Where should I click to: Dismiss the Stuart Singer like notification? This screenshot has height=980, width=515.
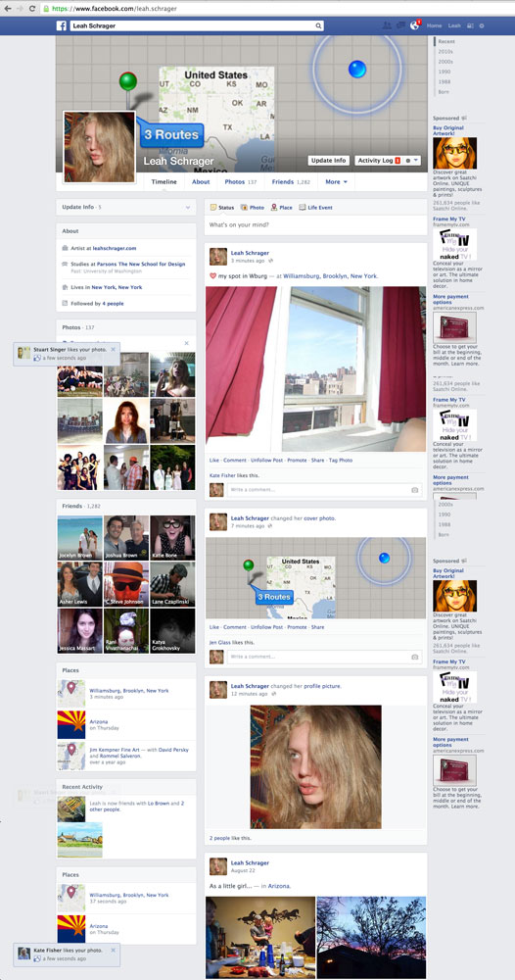113,350
